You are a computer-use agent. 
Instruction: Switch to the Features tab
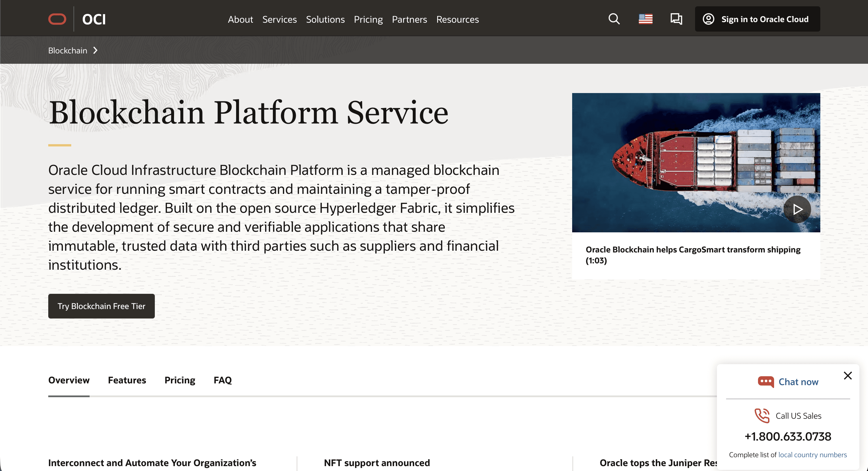click(x=127, y=380)
